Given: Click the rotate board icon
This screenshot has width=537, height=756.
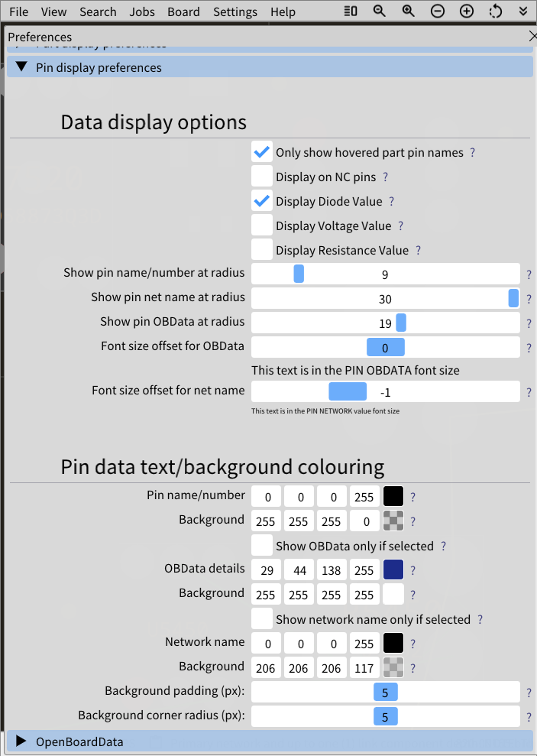Looking at the screenshot, I should (496, 11).
